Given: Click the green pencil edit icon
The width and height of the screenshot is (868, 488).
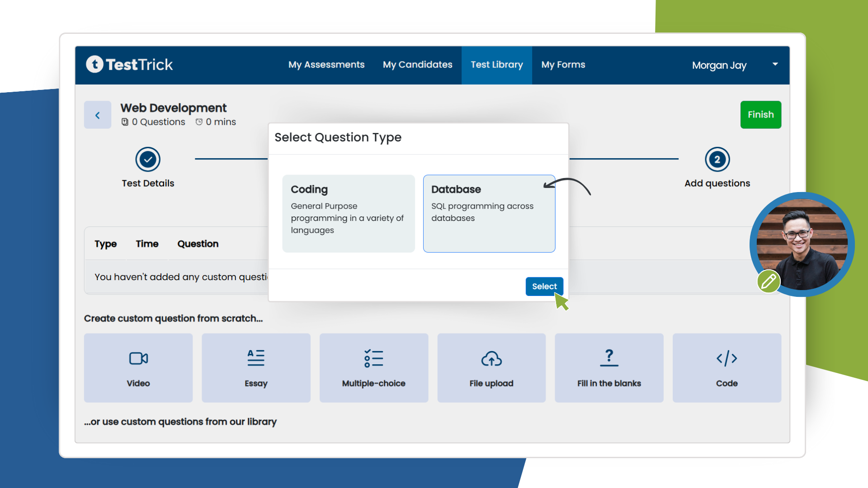Looking at the screenshot, I should point(769,282).
